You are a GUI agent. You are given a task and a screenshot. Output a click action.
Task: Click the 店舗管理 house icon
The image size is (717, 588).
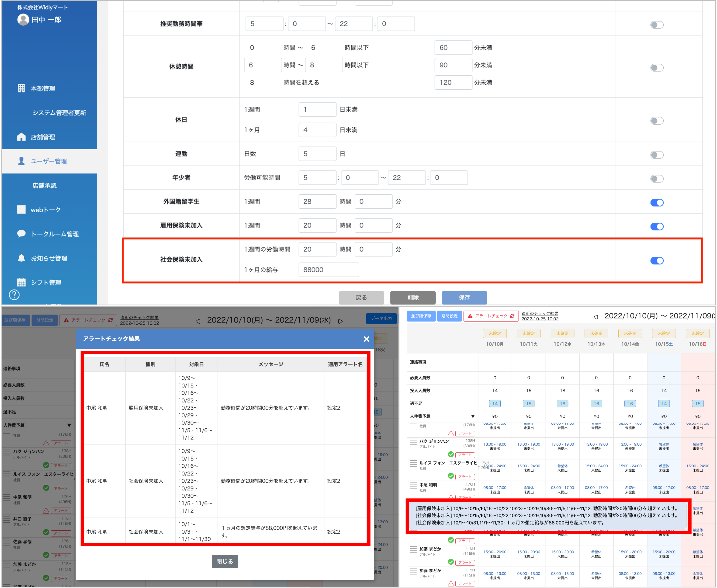[21, 137]
